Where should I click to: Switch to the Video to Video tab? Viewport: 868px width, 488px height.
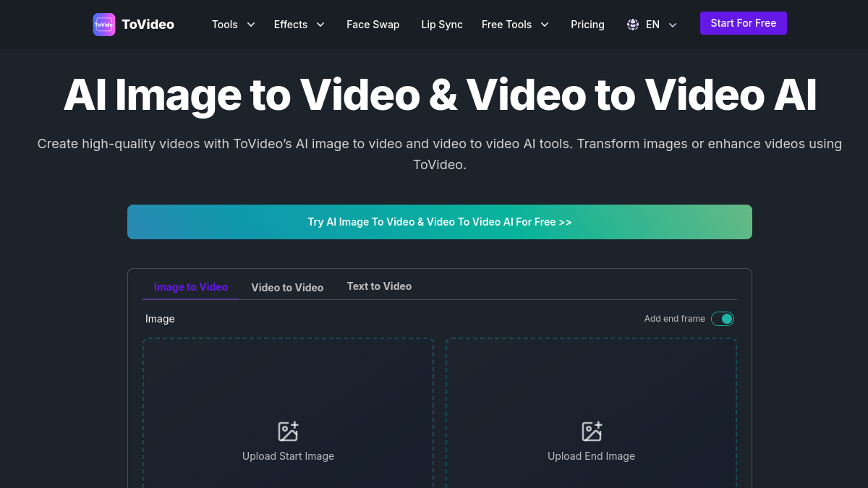click(x=287, y=287)
